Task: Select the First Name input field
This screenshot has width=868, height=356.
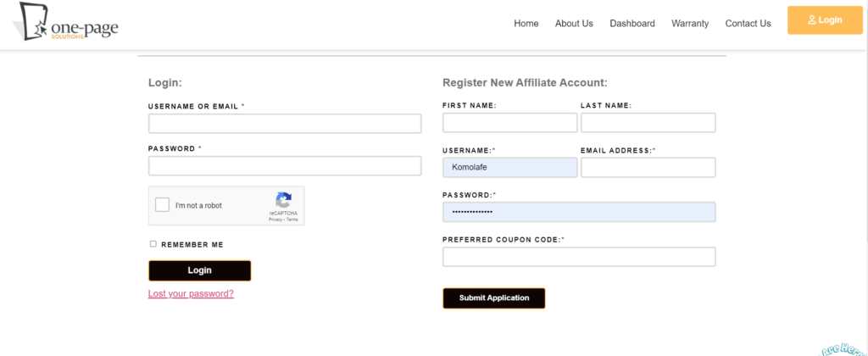Action: pyautogui.click(x=509, y=123)
